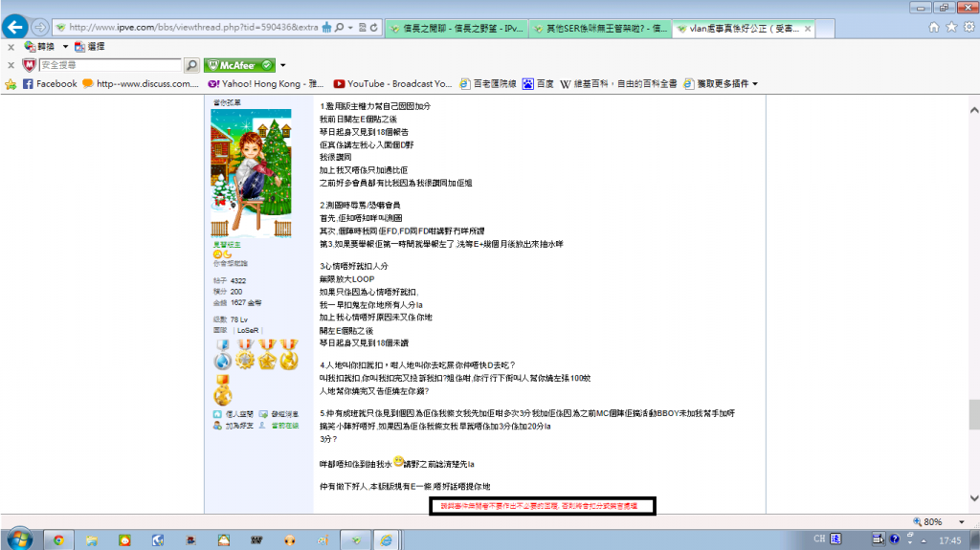Click the refresh icon in address bar

[x=372, y=28]
